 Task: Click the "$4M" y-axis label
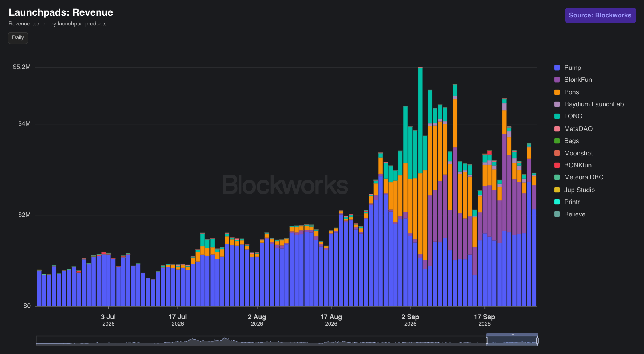coord(24,124)
